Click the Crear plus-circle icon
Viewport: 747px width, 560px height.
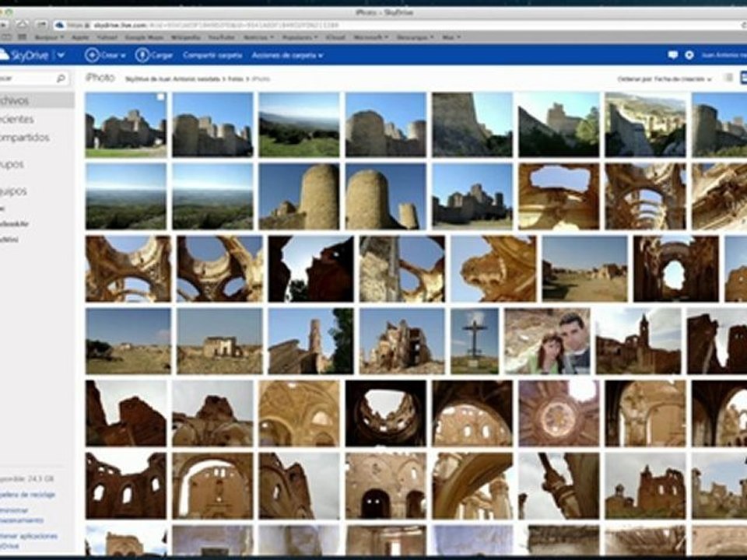[x=92, y=55]
